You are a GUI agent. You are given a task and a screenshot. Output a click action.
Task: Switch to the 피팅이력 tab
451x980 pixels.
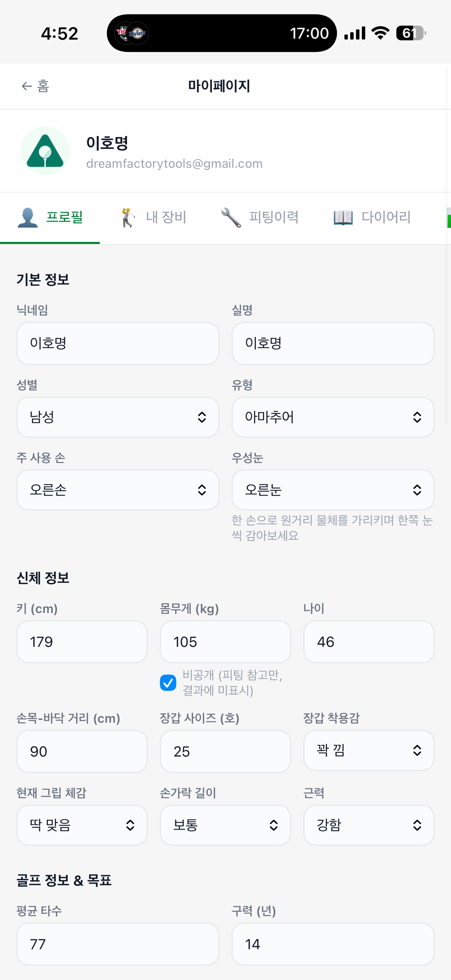260,218
